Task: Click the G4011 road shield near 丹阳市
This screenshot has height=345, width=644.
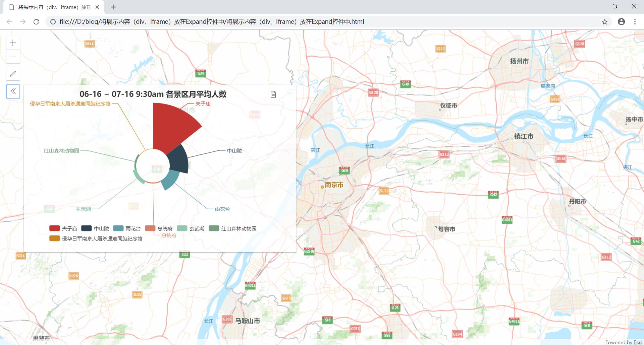Action: tap(507, 220)
